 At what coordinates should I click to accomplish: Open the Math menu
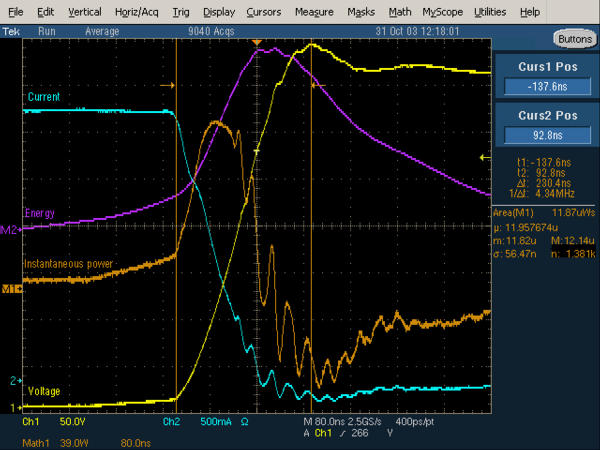point(400,11)
